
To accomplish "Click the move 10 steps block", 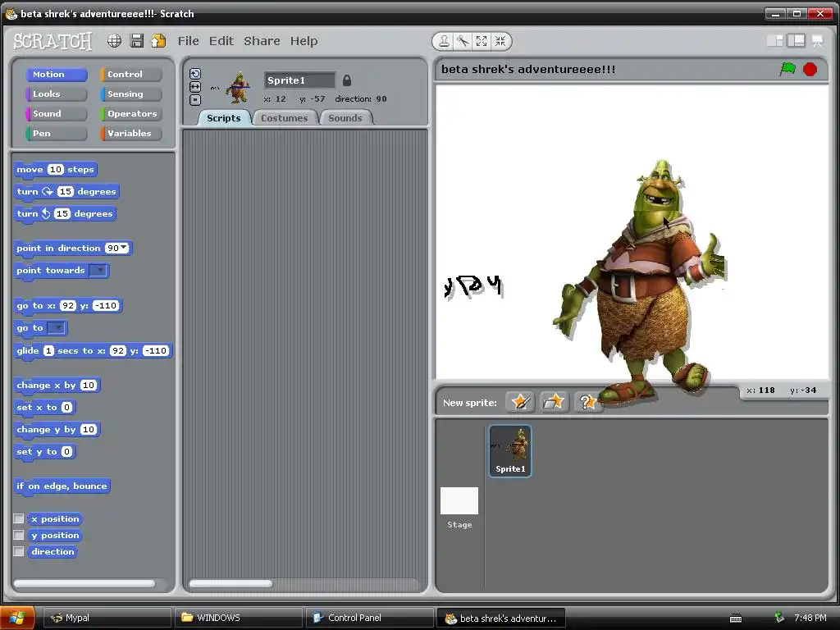I will tap(55, 169).
